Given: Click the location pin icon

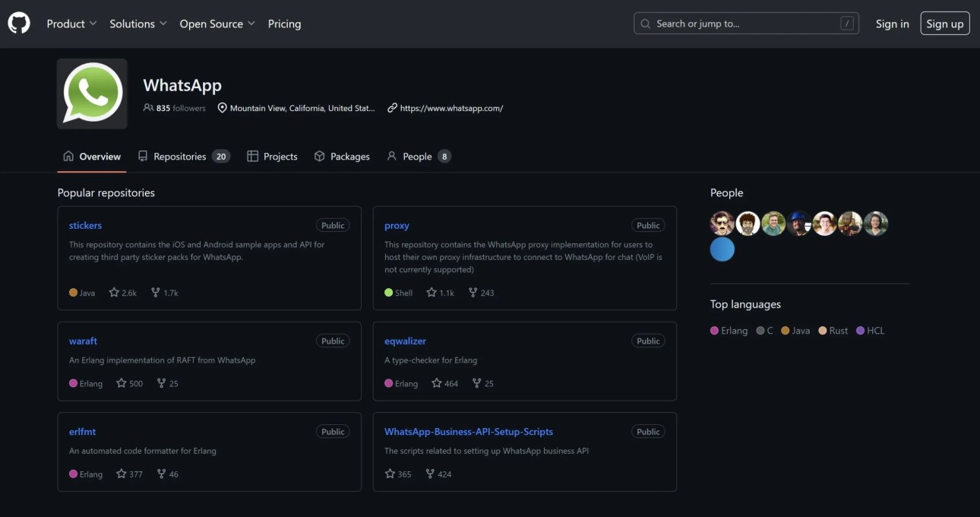Looking at the screenshot, I should click(x=222, y=108).
